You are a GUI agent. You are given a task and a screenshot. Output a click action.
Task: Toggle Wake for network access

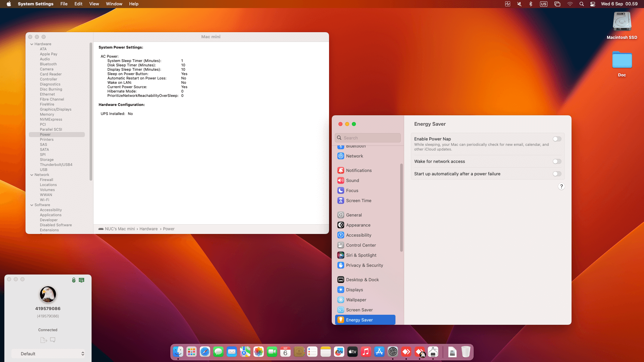coord(557,161)
